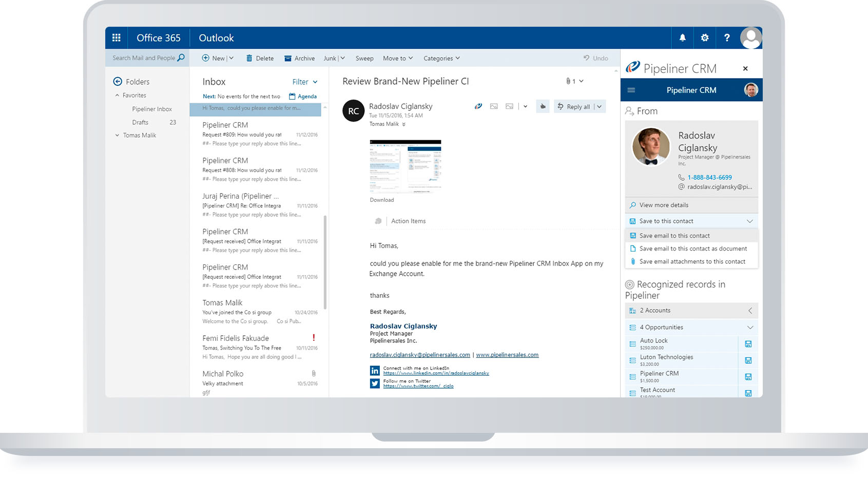
Task: Open the Categories dropdown
Action: [x=441, y=58]
